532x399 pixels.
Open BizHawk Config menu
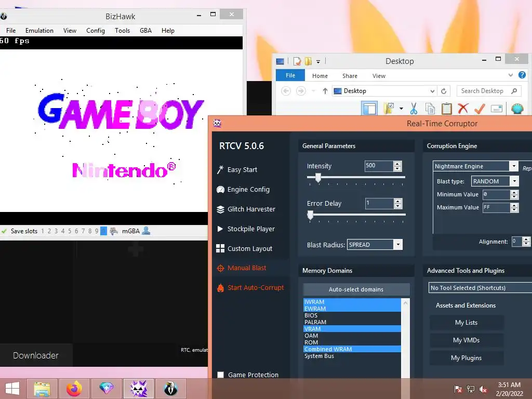click(96, 31)
